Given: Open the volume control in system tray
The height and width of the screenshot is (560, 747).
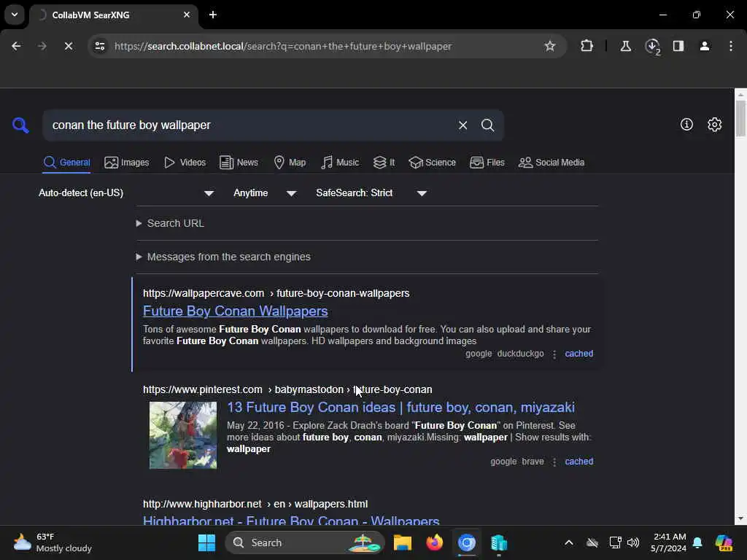Looking at the screenshot, I should (633, 542).
